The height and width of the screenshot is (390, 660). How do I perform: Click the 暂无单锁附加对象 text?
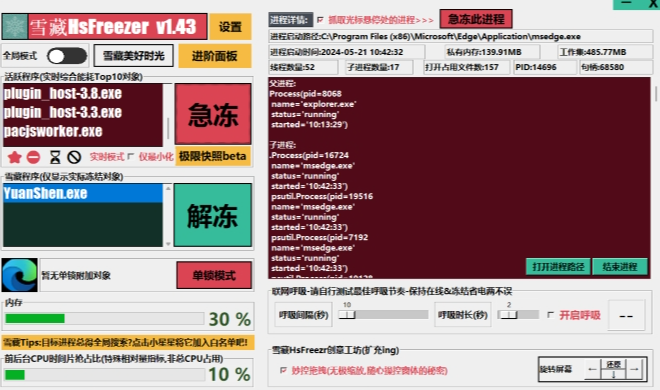[76, 276]
